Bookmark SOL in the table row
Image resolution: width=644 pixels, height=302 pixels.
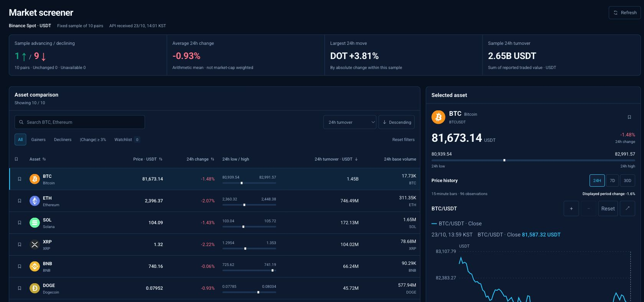(20, 223)
